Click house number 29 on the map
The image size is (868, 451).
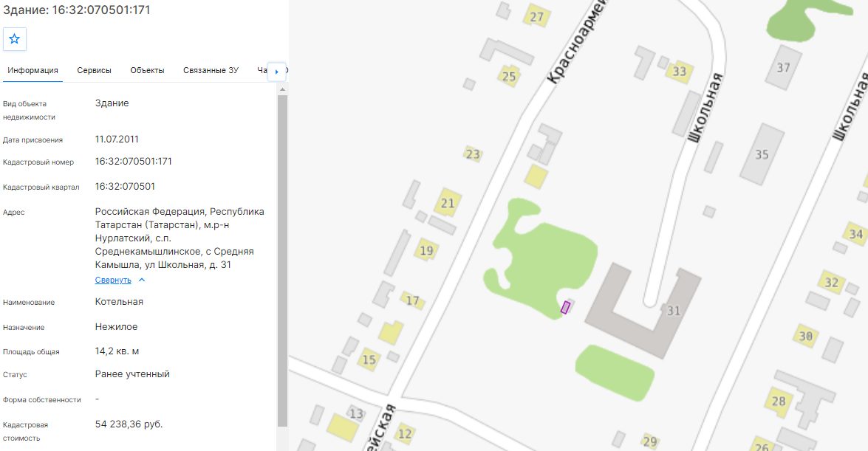(x=650, y=441)
